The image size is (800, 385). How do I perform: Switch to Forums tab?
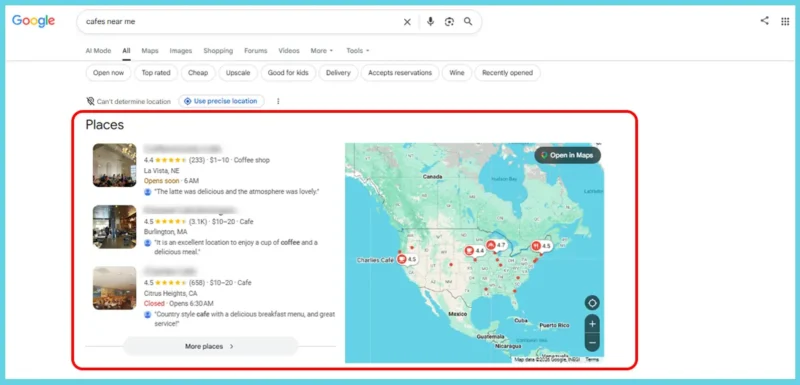256,50
